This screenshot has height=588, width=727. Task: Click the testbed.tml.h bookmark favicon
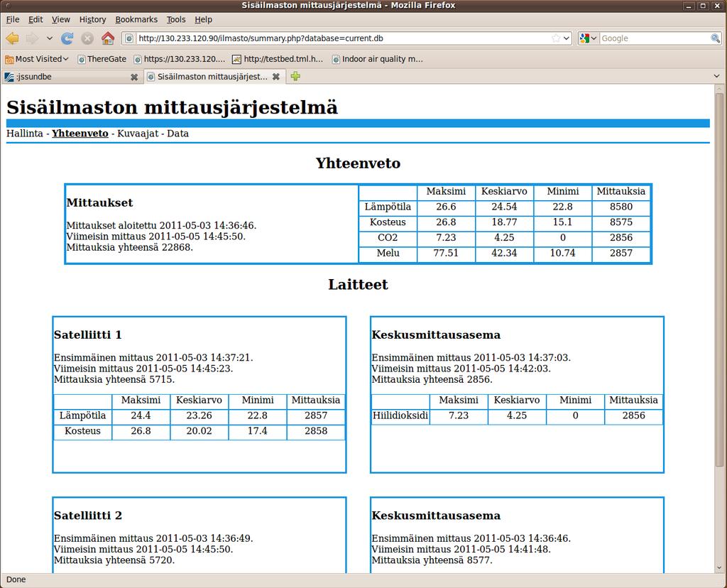pyautogui.click(x=236, y=60)
